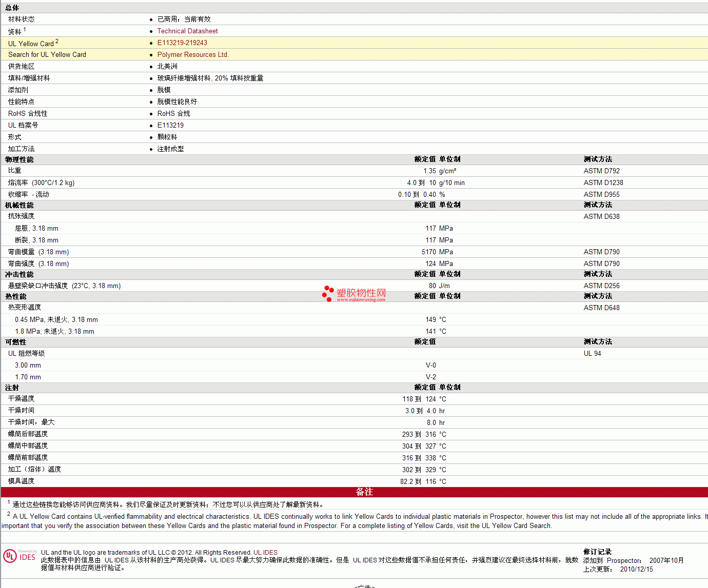708x588 pixels.
Task: Select the 干燥时间, 最大 label
Action: point(31,422)
